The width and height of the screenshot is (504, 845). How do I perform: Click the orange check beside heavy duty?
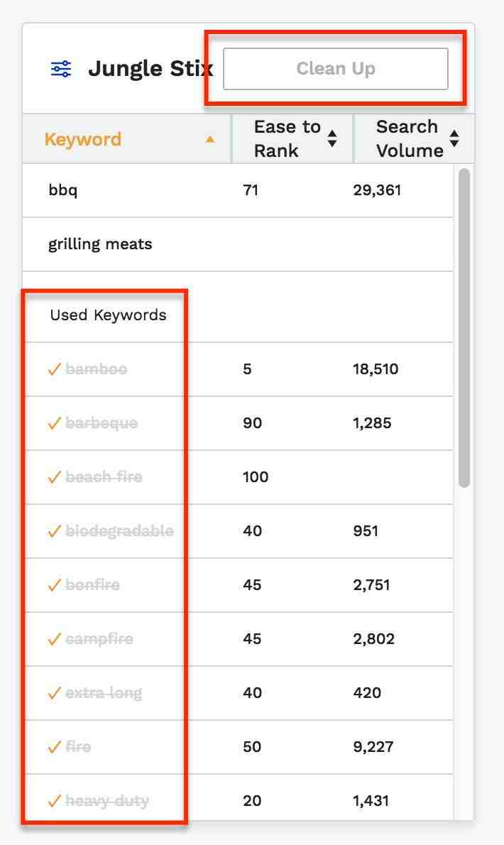tap(54, 801)
